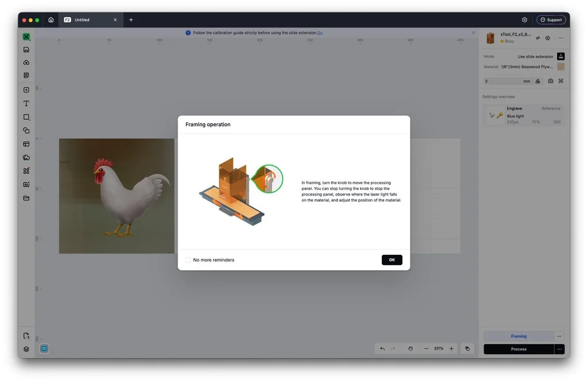Open device settings icon beside xTool_F2
This screenshot has height=382, width=588.
click(x=548, y=38)
